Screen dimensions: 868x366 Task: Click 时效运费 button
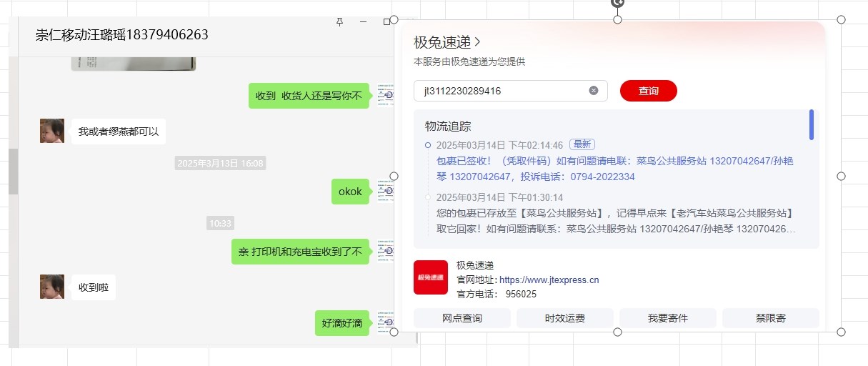[565, 318]
